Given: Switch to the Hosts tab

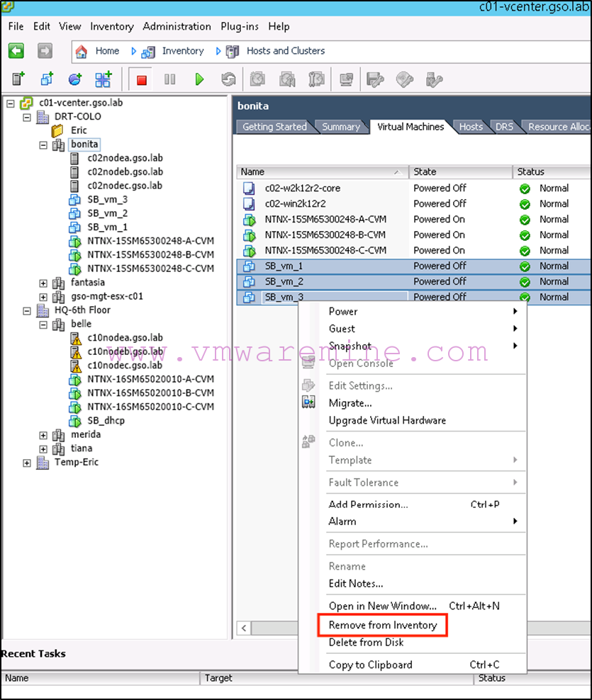Looking at the screenshot, I should (471, 127).
